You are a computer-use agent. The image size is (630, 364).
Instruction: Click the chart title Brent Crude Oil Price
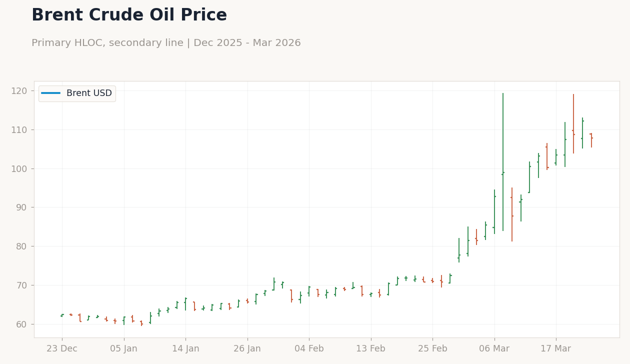[x=129, y=15]
